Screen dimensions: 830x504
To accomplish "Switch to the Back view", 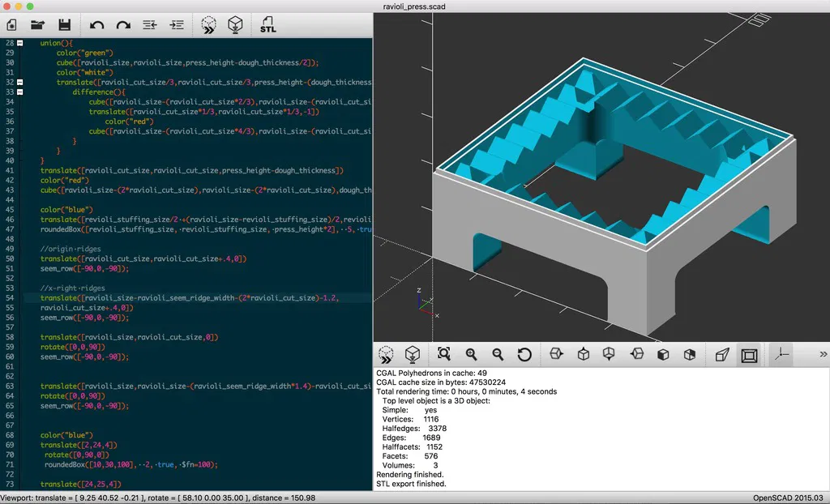I will (689, 354).
